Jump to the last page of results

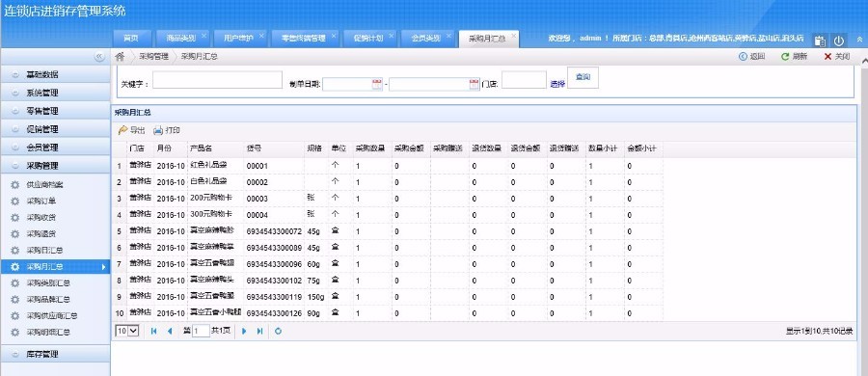[259, 331]
